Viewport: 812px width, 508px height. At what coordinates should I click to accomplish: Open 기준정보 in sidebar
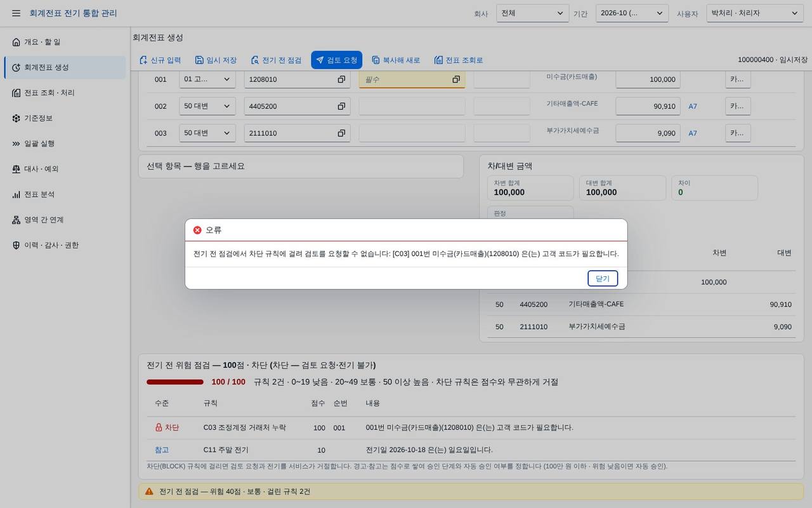coord(65,118)
